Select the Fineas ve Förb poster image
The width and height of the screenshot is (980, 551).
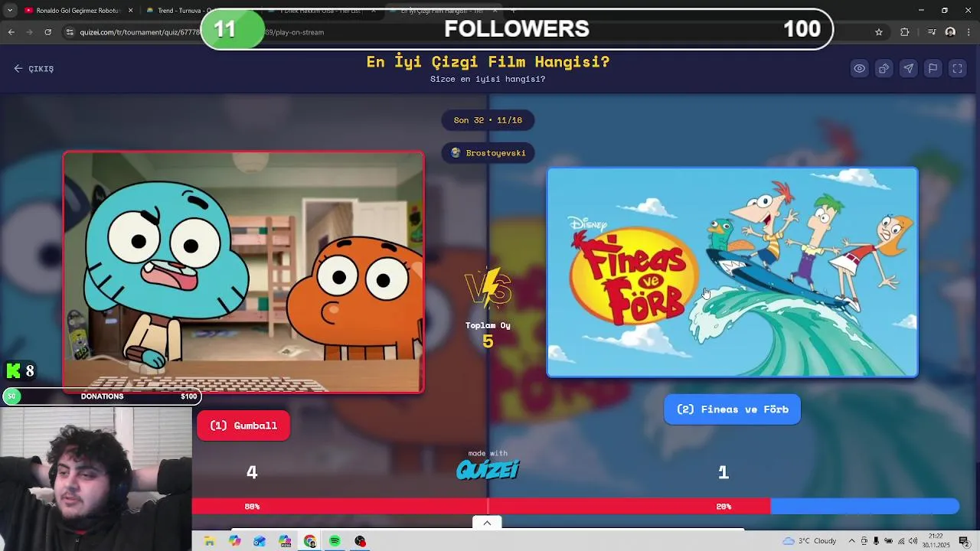733,272
